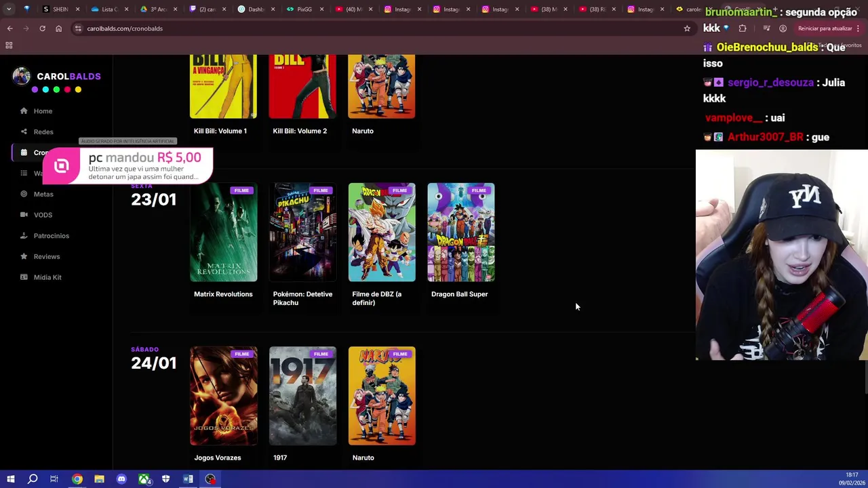Click the Jogos Vorazes title text

(218, 457)
